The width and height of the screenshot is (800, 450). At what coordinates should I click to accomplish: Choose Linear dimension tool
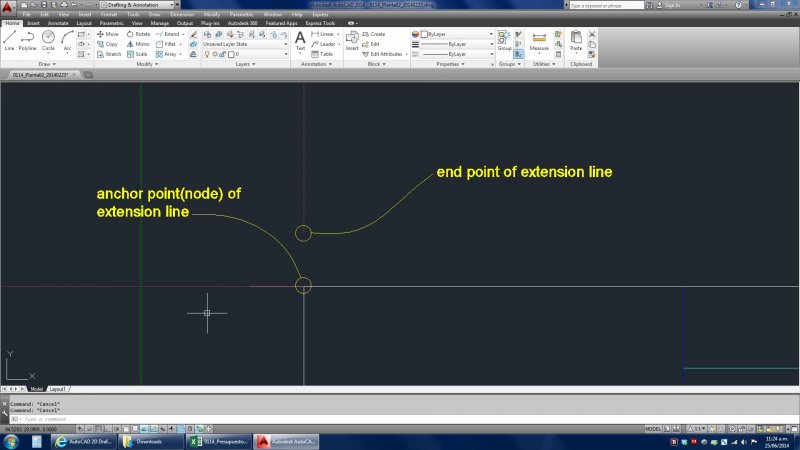coord(322,34)
